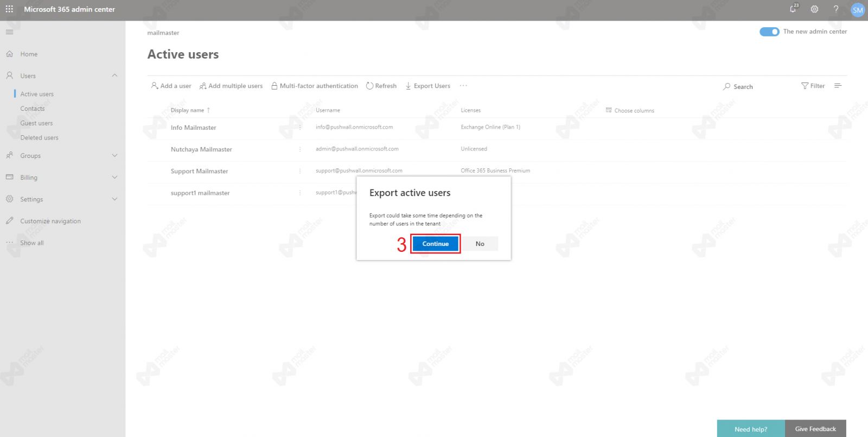
Task: Click the Licenses column header
Action: [470, 110]
